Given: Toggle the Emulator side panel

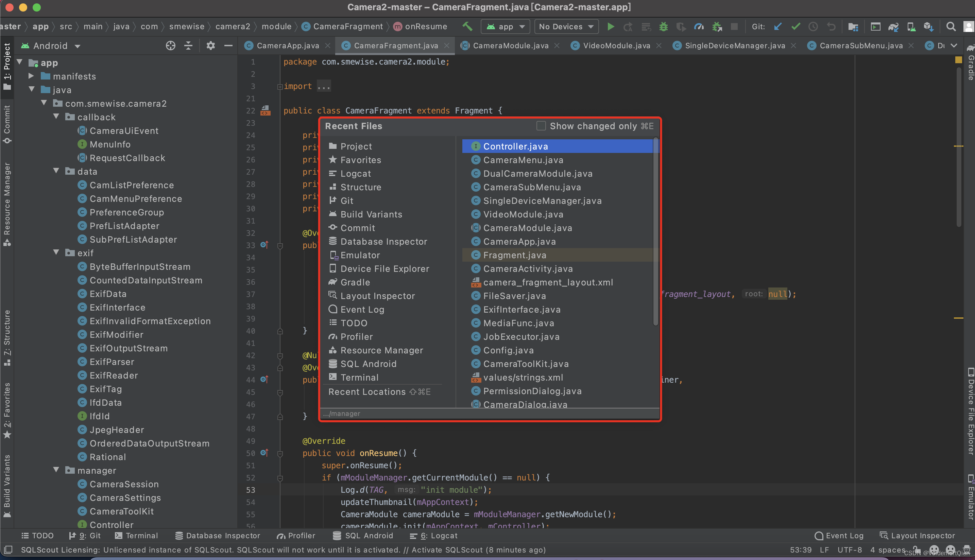Looking at the screenshot, I should pos(970,497).
